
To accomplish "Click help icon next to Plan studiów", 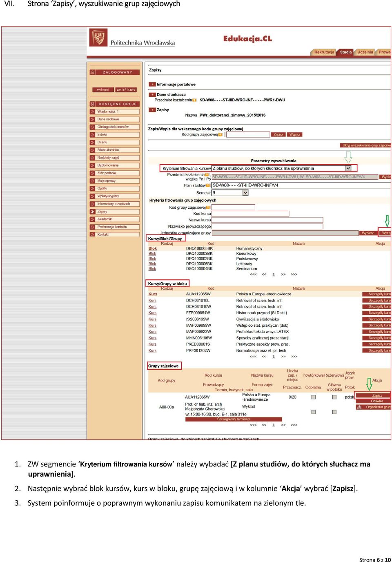I will click(208, 185).
